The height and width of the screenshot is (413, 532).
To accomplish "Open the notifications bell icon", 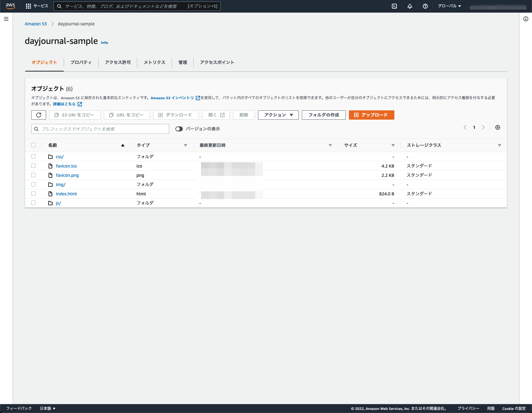I will pos(410,6).
